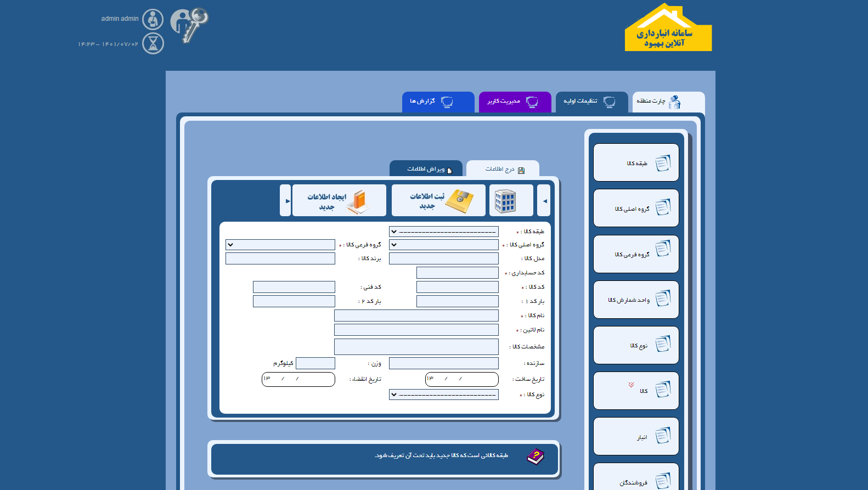Expand the گروه فرعی کالا dropdown
This screenshot has width=868, height=490.
pyautogui.click(x=280, y=245)
